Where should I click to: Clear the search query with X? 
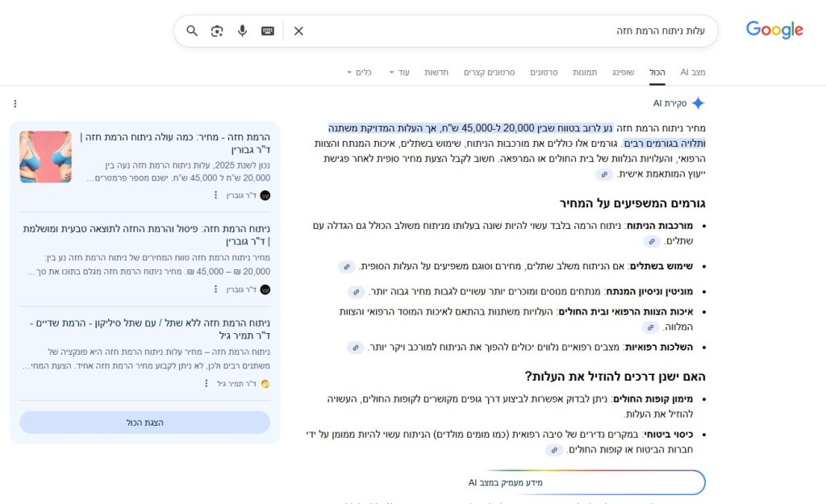coord(298,31)
